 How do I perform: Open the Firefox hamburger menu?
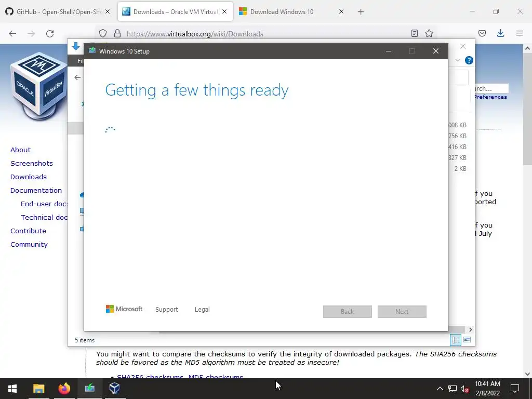pos(520,33)
